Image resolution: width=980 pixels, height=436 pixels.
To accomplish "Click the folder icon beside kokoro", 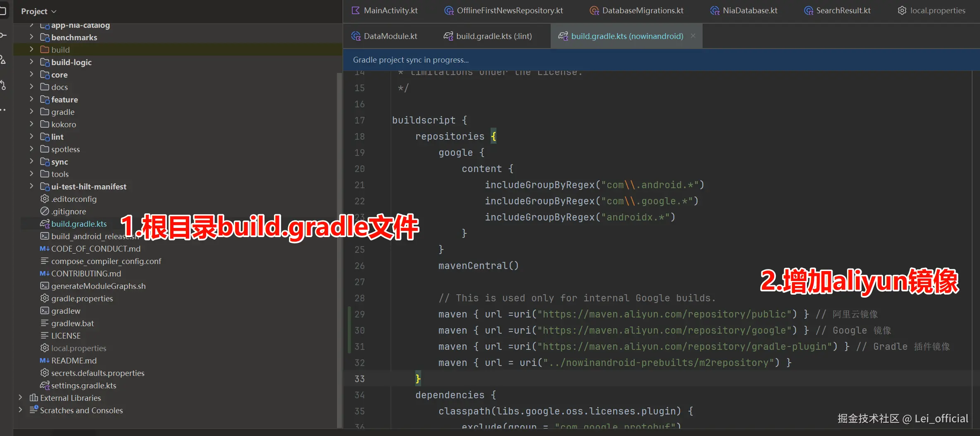I will tap(45, 124).
